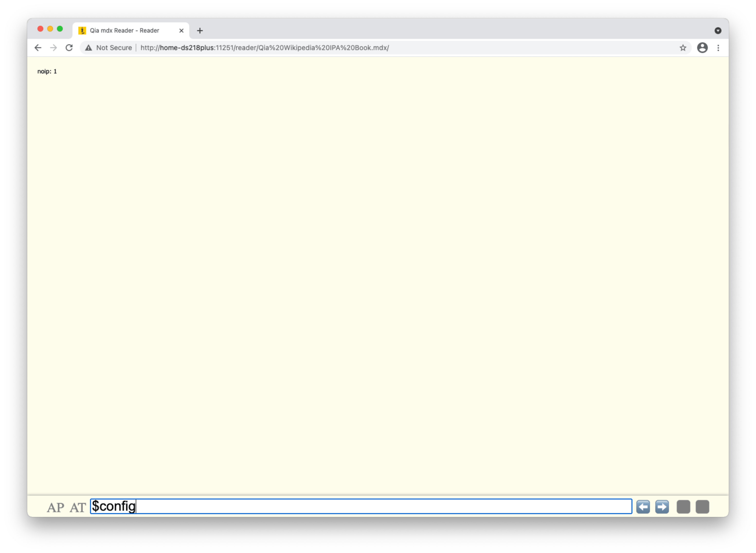Image resolution: width=756 pixels, height=553 pixels.
Task: Click the browser back arrow
Action: pos(38,47)
